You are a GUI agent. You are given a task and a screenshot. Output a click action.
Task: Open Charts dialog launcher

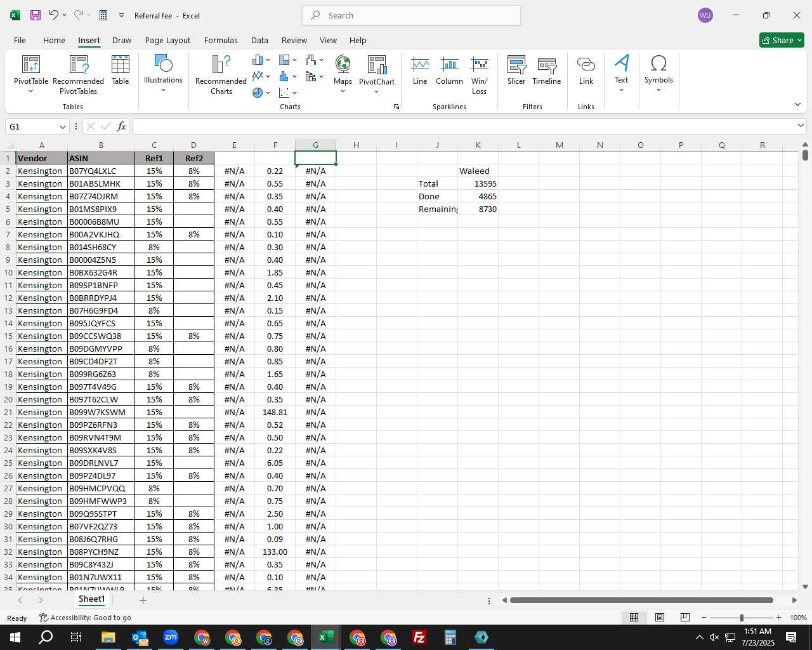(x=396, y=107)
